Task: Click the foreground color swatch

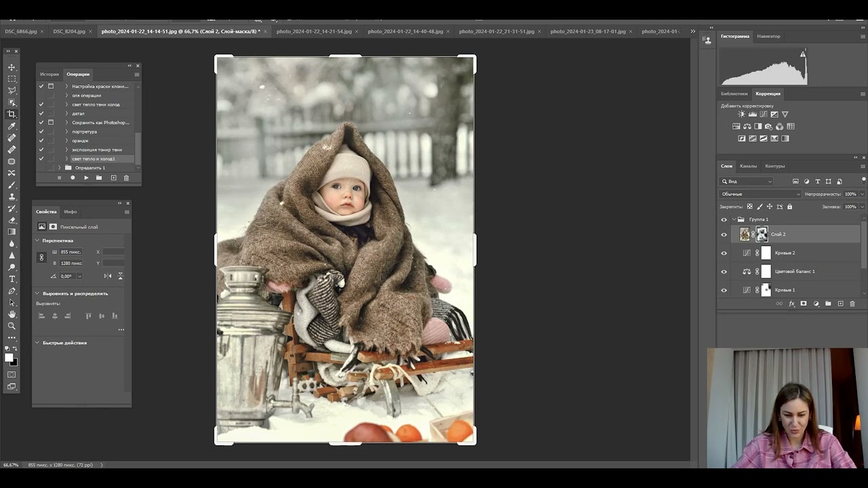Action: click(x=9, y=358)
